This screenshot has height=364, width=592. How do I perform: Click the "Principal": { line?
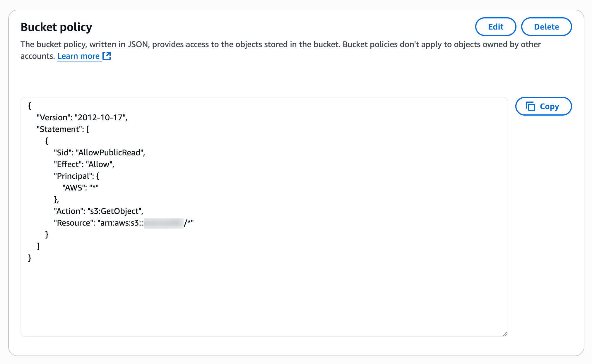click(x=76, y=176)
